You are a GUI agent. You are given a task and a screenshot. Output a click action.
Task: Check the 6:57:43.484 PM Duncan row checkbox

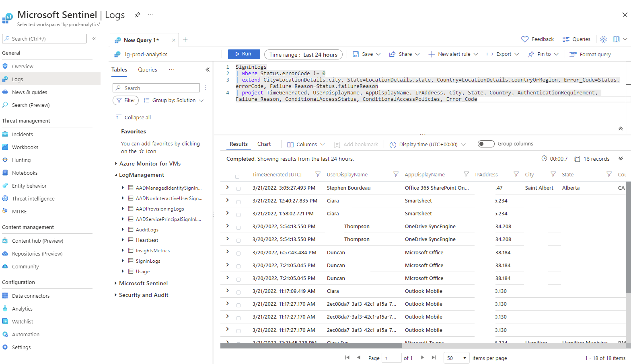tap(238, 254)
